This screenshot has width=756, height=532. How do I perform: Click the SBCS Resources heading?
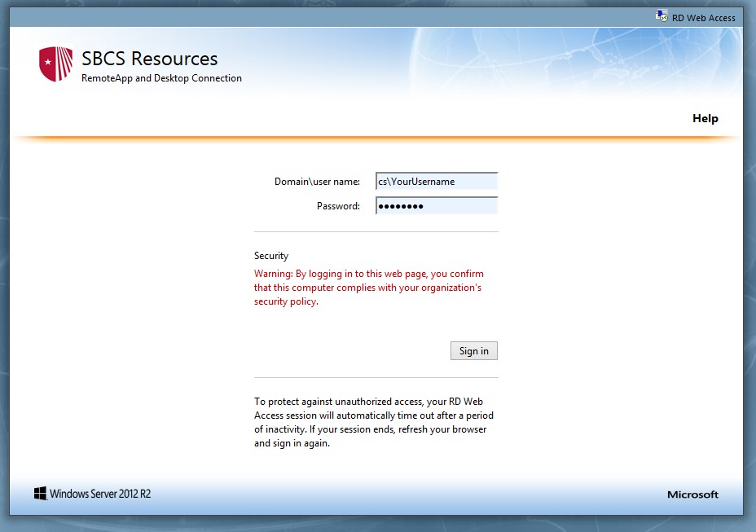point(149,59)
